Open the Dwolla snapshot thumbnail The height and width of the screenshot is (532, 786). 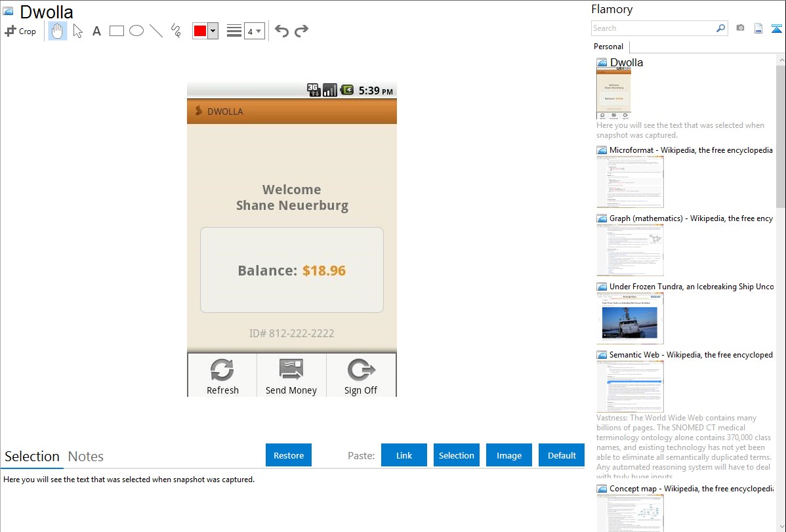[613, 94]
